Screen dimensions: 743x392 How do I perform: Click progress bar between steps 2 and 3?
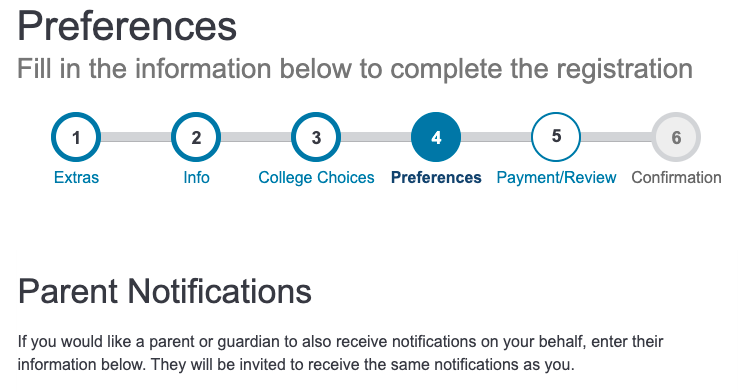(256, 137)
